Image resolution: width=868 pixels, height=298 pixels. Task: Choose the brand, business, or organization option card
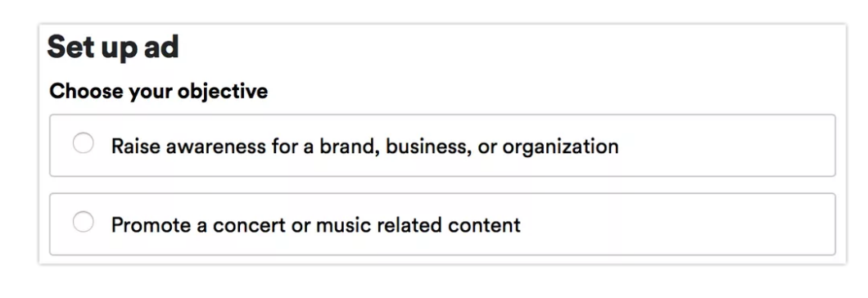point(442,146)
